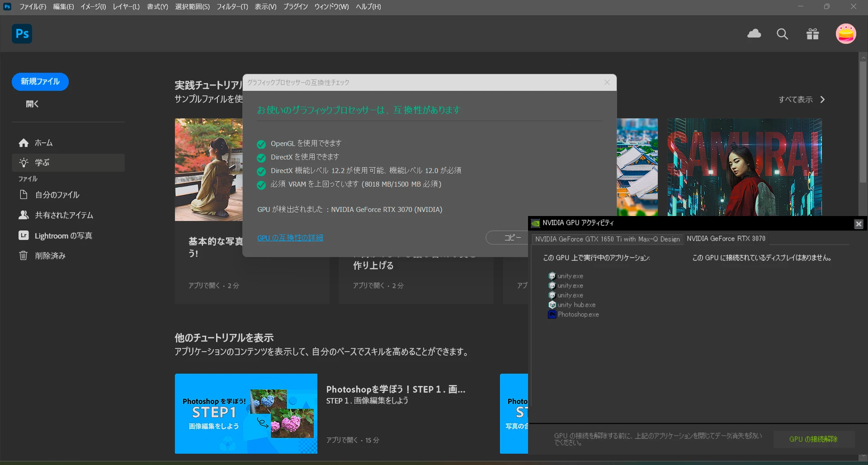
Task: Open the GPU の互換性の詳細 link
Action: click(x=290, y=238)
